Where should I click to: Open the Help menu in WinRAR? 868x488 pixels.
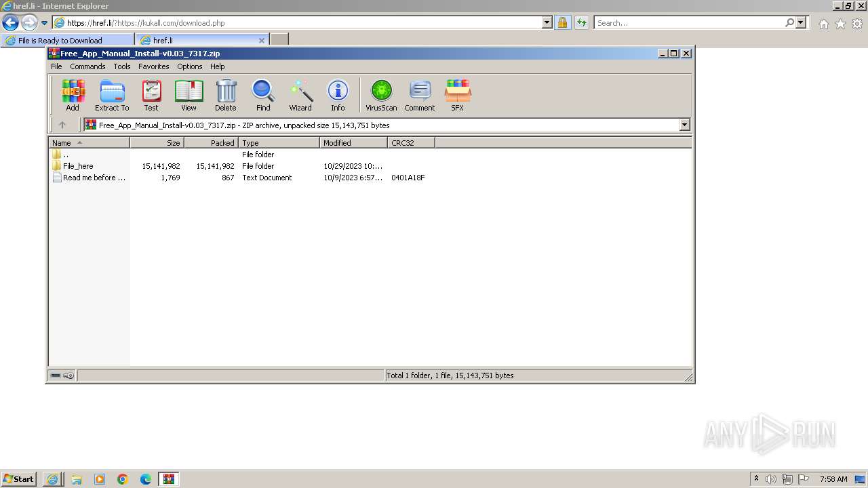click(x=217, y=66)
